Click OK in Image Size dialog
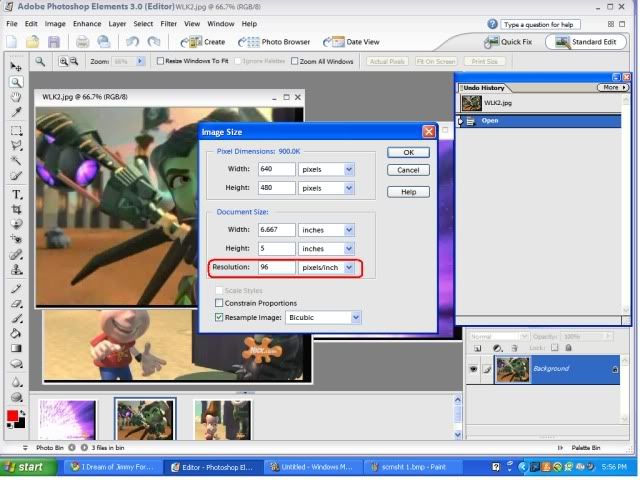Viewport: 640px width, 480px height. (x=408, y=153)
